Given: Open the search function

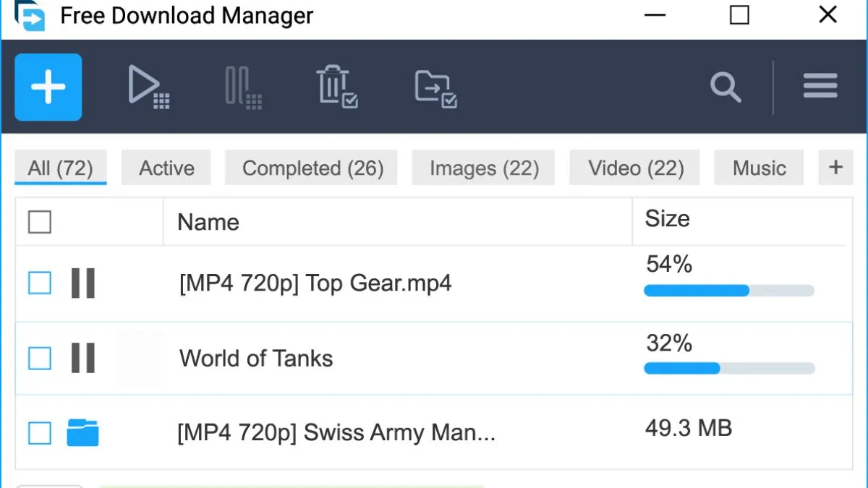Looking at the screenshot, I should (726, 87).
